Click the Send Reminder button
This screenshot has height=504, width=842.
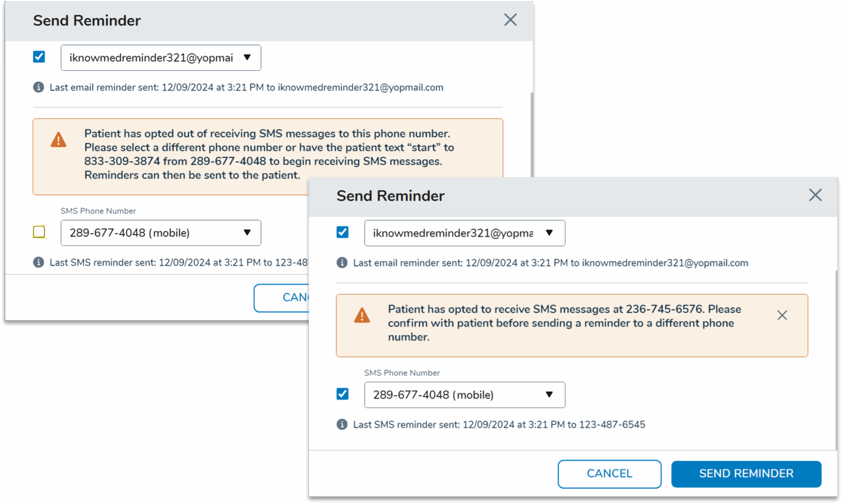pyautogui.click(x=746, y=474)
